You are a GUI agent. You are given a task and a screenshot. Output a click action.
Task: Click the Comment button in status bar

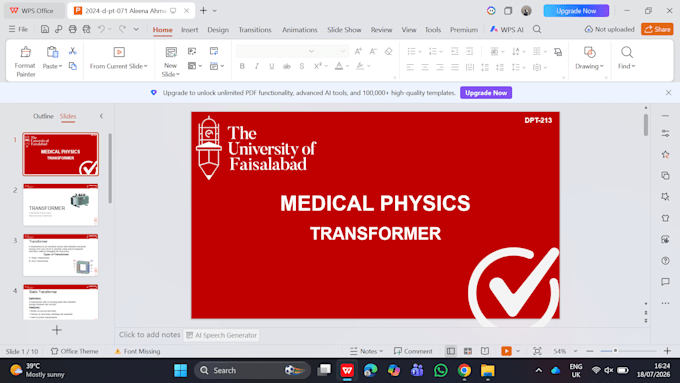(413, 351)
